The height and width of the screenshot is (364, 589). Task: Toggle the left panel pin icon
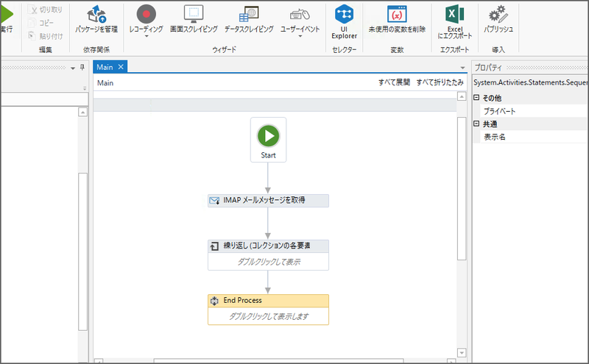pos(82,68)
